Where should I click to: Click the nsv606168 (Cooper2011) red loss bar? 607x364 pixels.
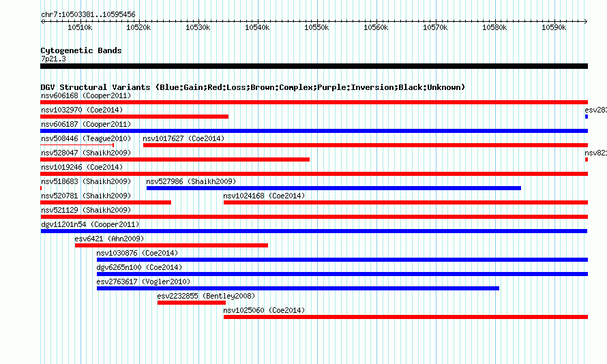click(x=314, y=102)
